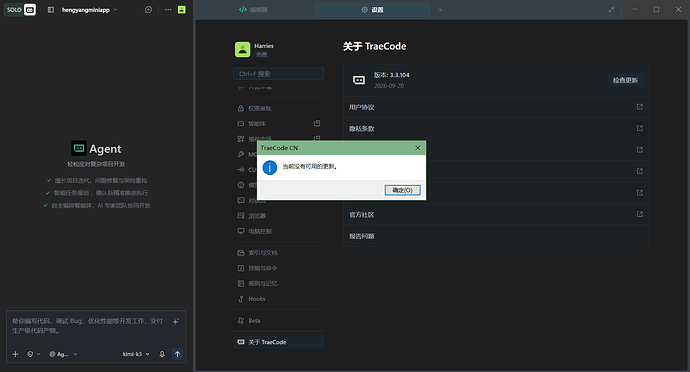The height and width of the screenshot is (372, 690).
Task: Click the 报告问题 row
Action: (496, 236)
